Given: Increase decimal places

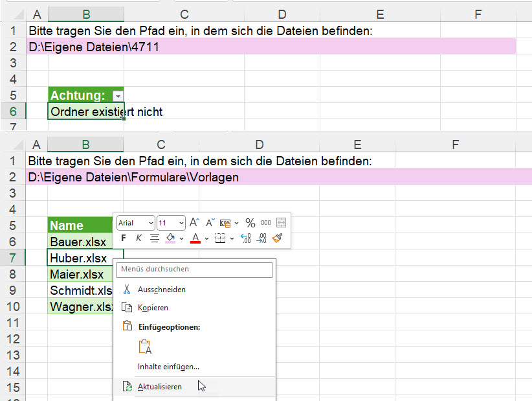Looking at the screenshot, I should tap(246, 238).
